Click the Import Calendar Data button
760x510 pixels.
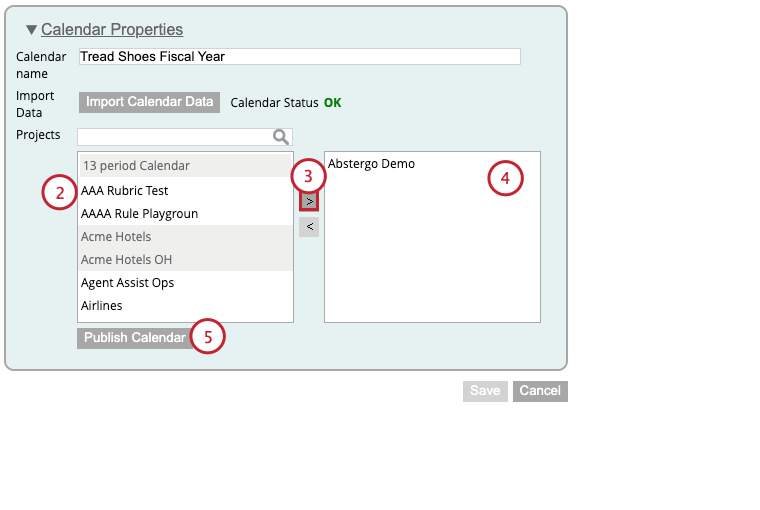(x=149, y=102)
